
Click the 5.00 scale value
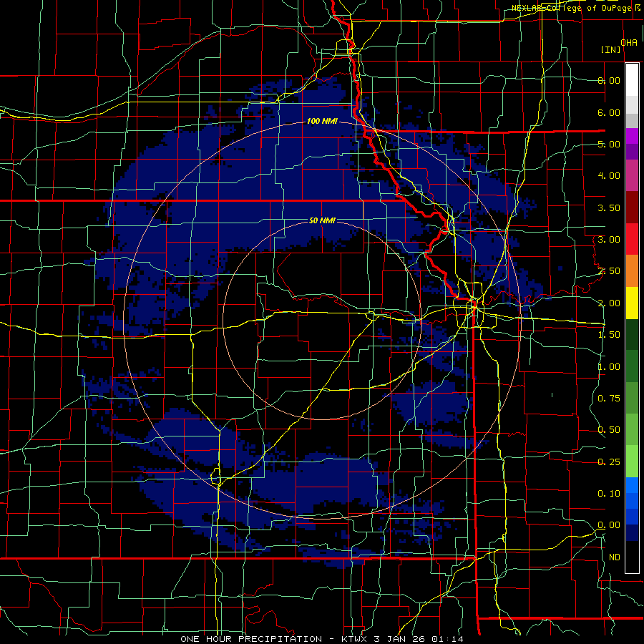tap(609, 144)
